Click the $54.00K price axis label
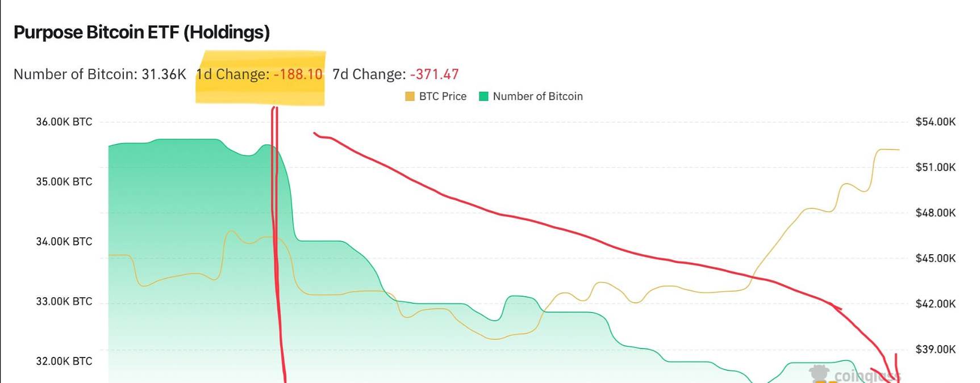 pyautogui.click(x=935, y=122)
